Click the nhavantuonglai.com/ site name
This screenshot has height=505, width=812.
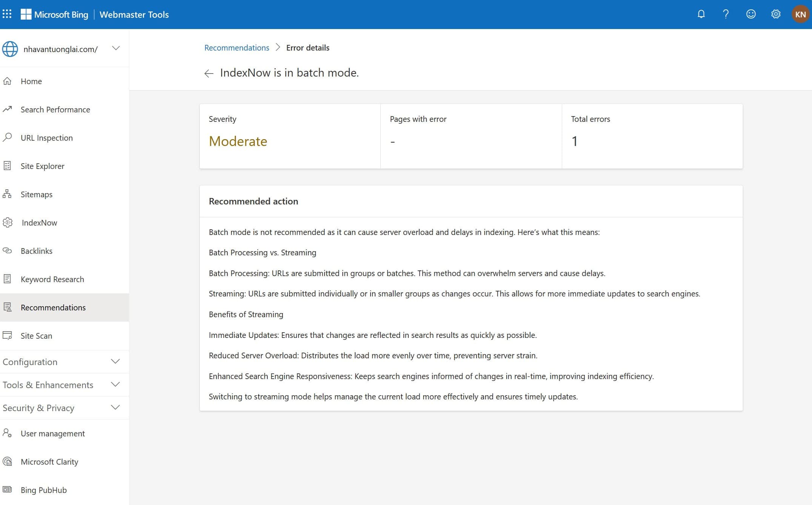click(x=61, y=49)
